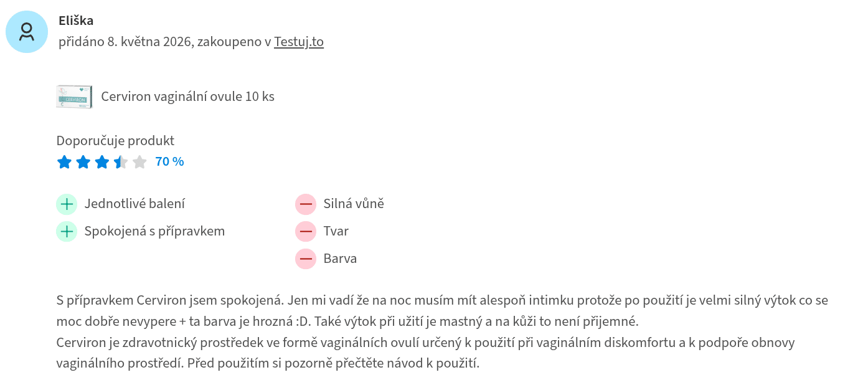Select the Jednotlivé balení pro text
This screenshot has width=868, height=390.
click(134, 204)
